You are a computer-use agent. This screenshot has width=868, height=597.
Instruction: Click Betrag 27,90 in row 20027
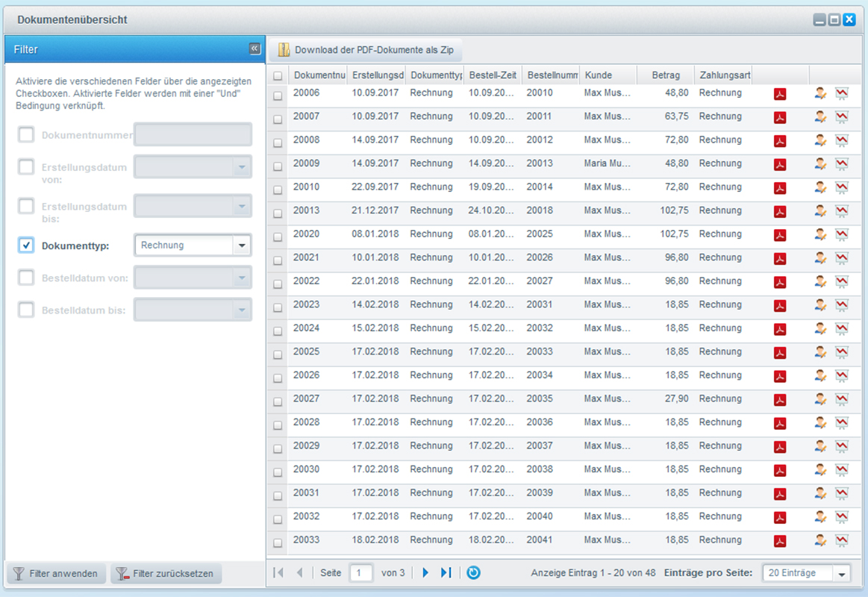pos(677,398)
